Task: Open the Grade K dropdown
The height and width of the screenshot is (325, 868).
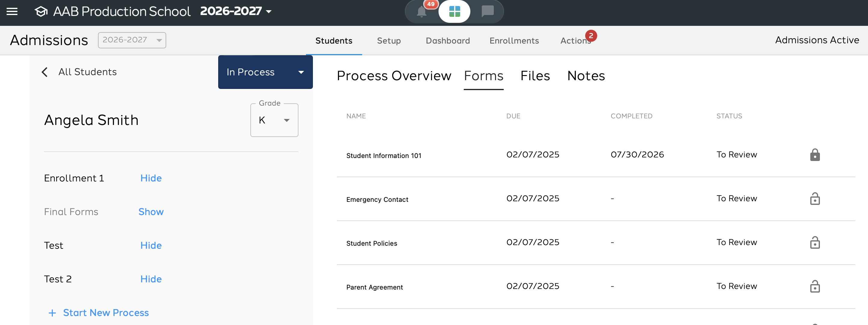Action: (x=274, y=120)
